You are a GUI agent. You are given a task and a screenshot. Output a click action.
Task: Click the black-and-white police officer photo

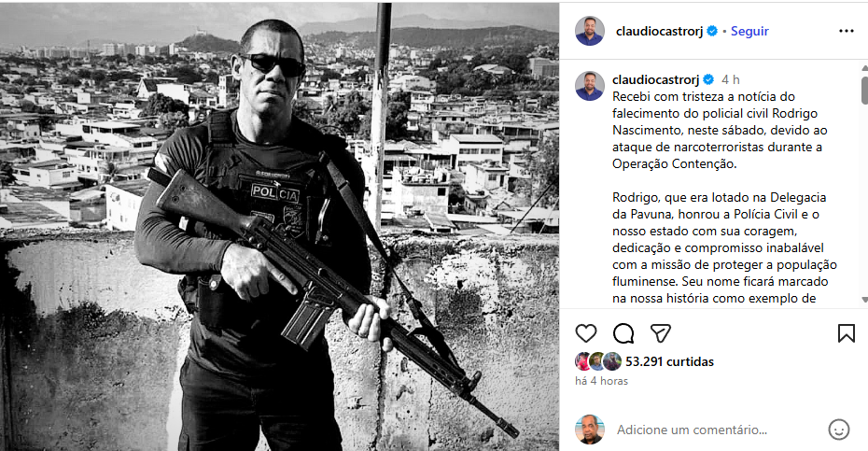[x=280, y=225]
